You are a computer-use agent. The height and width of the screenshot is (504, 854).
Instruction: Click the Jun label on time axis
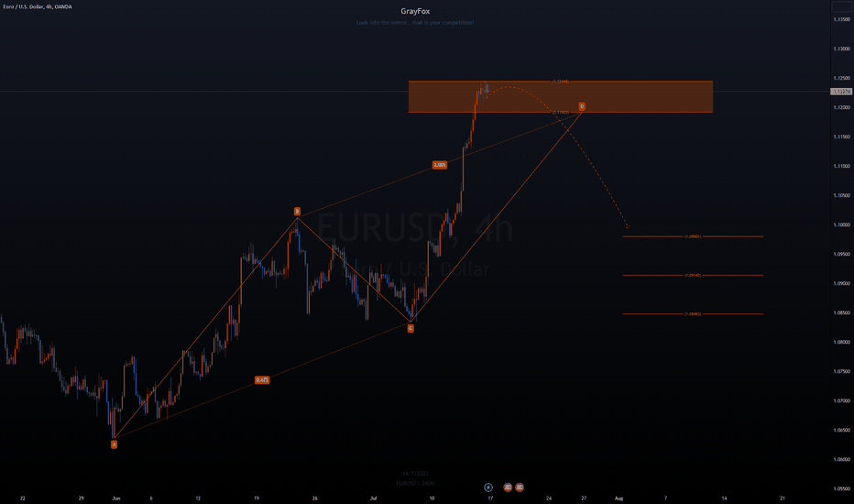(x=116, y=498)
